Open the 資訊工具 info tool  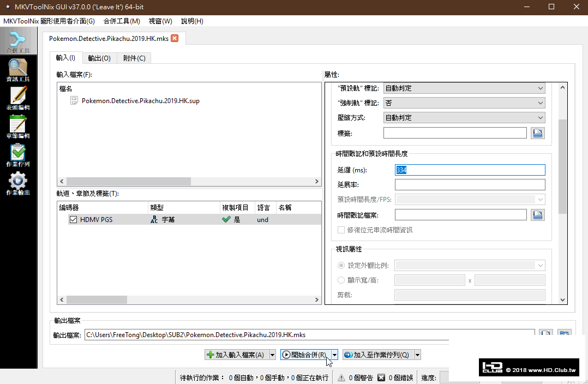18,70
